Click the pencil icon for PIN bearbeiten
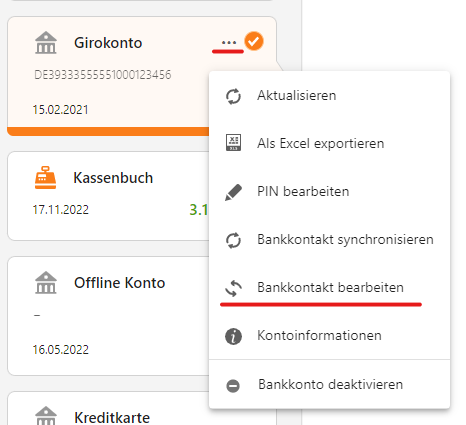This screenshot has height=425, width=466. (x=233, y=192)
